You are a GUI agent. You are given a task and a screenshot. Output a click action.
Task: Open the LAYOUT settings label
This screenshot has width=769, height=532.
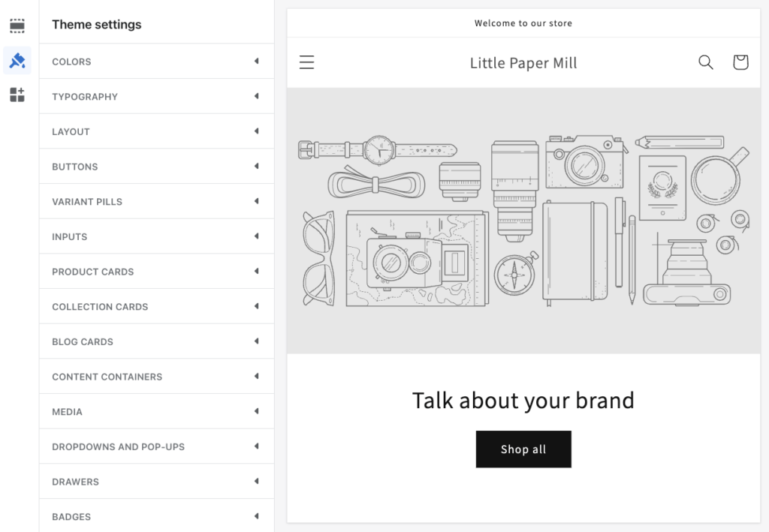[71, 132]
